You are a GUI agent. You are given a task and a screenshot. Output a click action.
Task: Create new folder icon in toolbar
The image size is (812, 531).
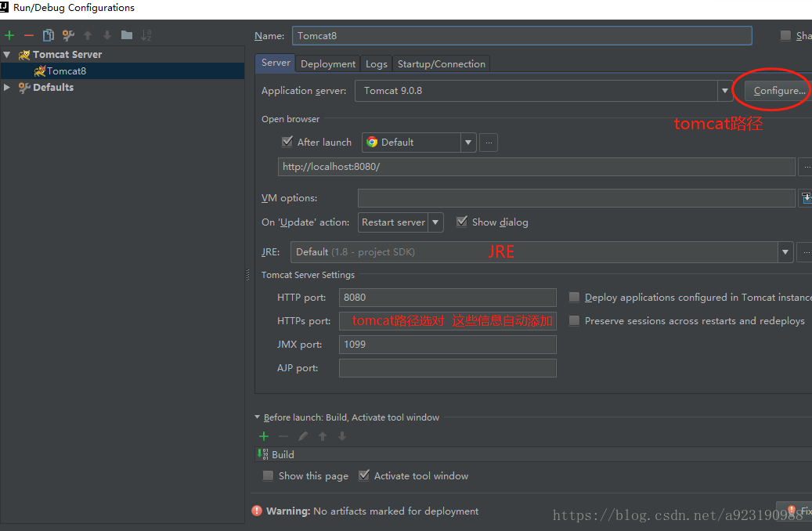click(x=127, y=35)
